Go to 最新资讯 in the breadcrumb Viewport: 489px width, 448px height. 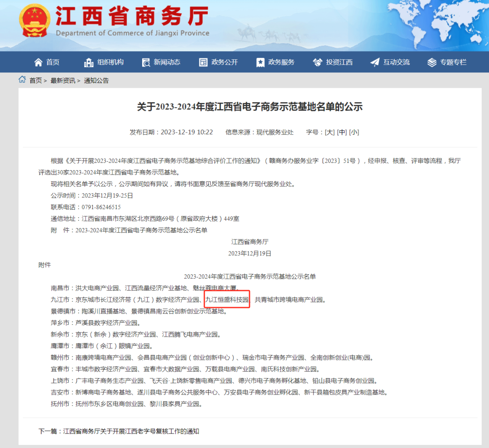[x=62, y=81]
